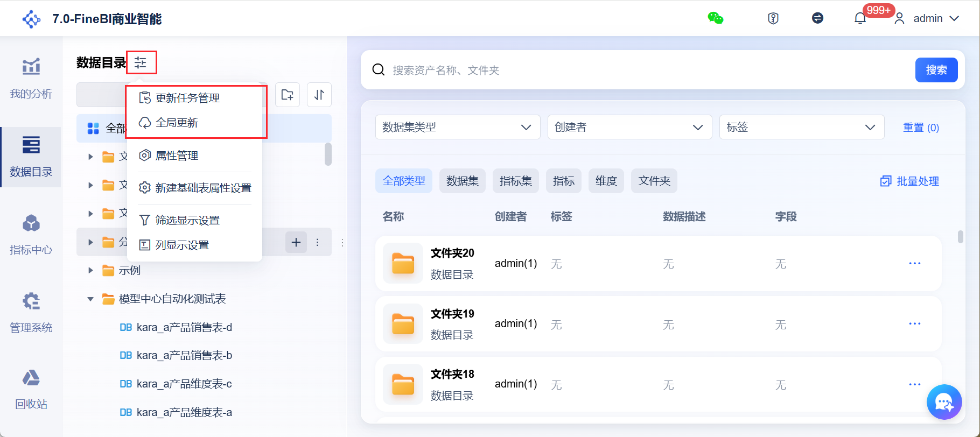The height and width of the screenshot is (437, 980).
Task: Click the data directory settings icon
Action: pos(141,63)
